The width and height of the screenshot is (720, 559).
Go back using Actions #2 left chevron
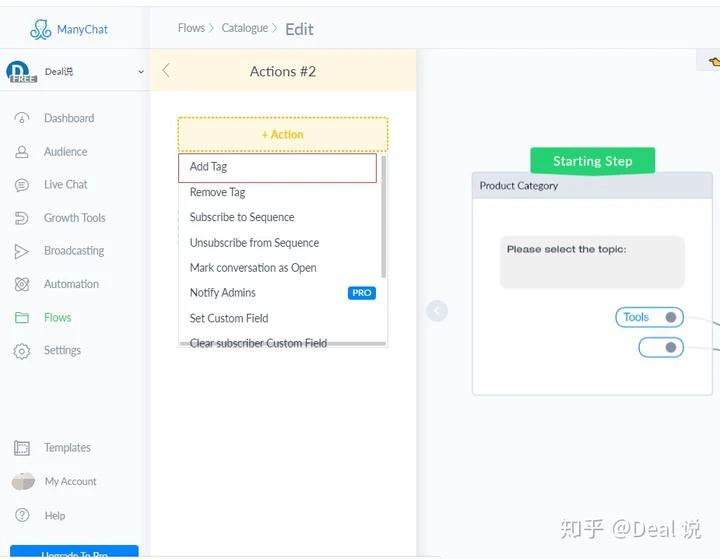[x=166, y=71]
